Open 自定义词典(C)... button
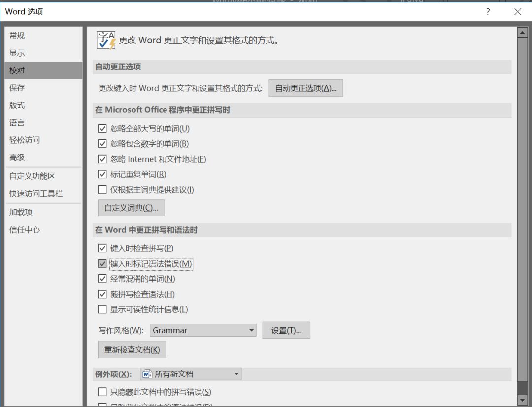This screenshot has width=532, height=407. coord(131,208)
